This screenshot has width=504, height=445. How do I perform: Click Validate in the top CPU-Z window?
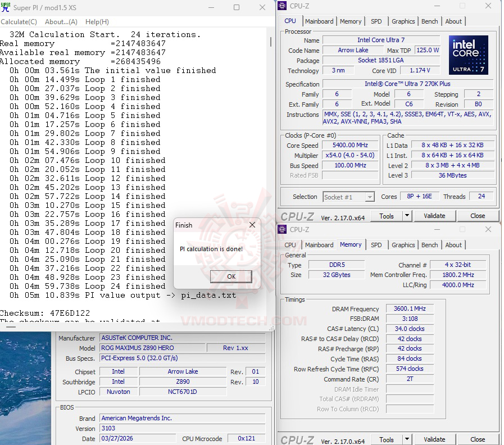(x=434, y=216)
